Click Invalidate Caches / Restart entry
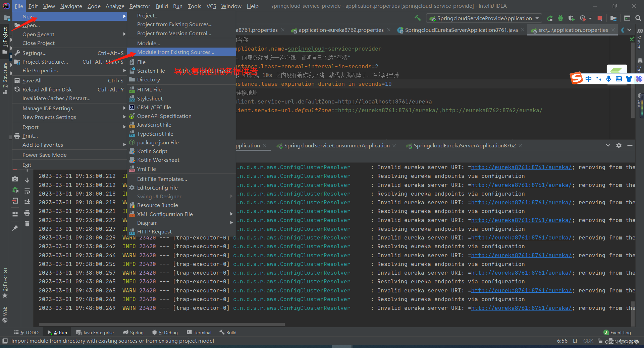 pyautogui.click(x=69, y=98)
